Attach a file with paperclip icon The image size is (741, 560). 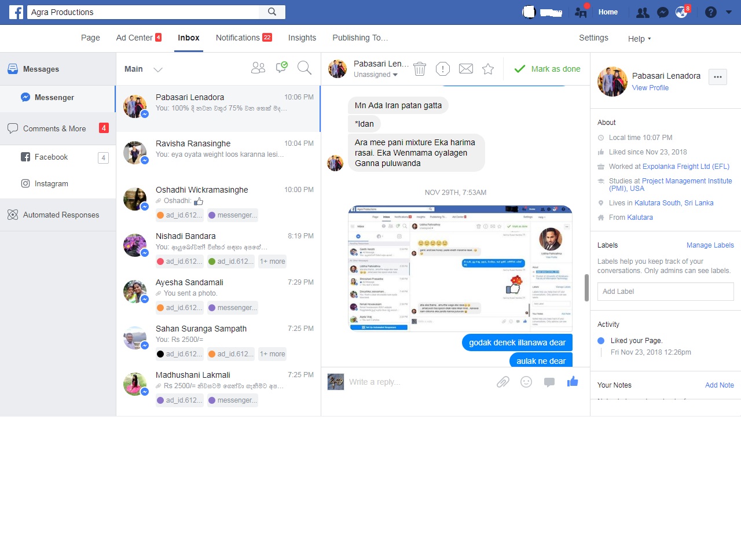[x=503, y=382]
